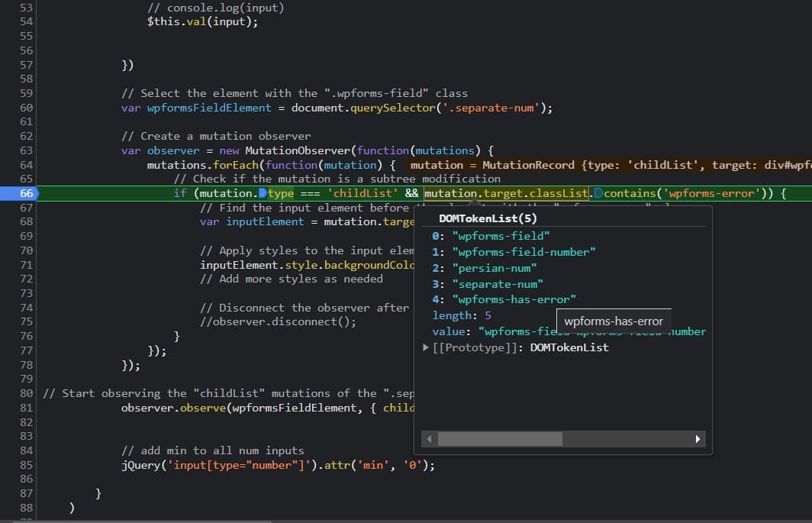
Task: Click 'observer.observe' call on line 81
Action: [173, 408]
